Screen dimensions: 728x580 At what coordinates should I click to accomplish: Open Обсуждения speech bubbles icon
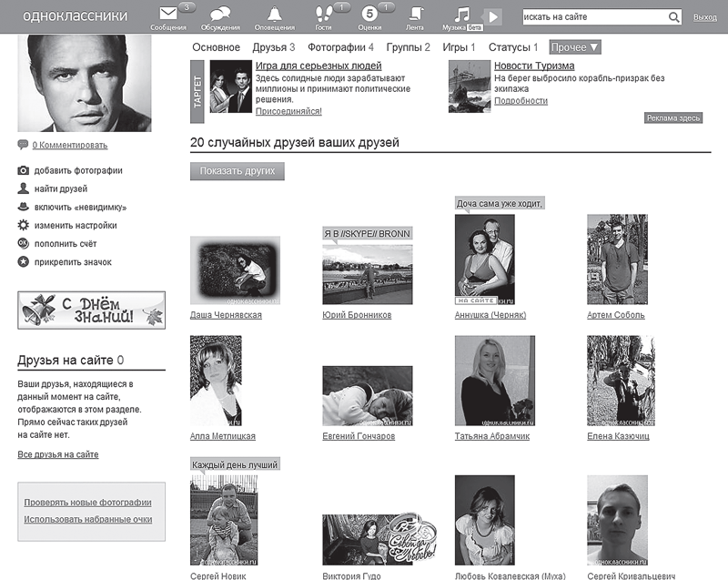(x=220, y=14)
